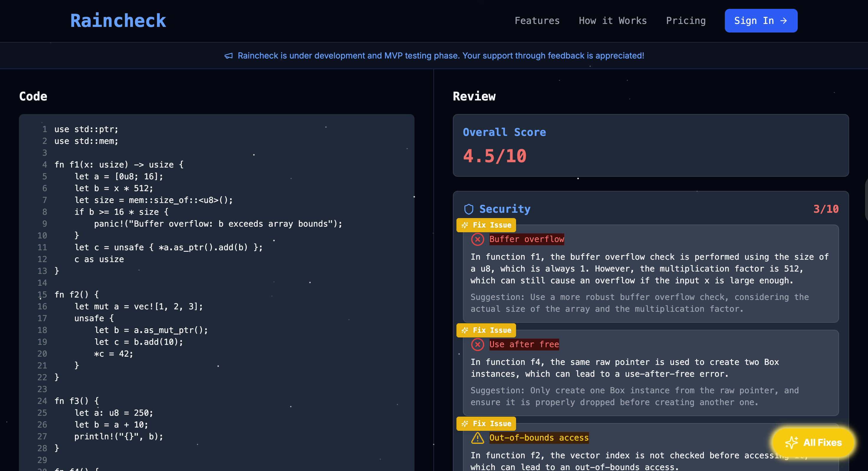Click the Buffer overflow issue title
The image size is (868, 471).
click(x=526, y=239)
